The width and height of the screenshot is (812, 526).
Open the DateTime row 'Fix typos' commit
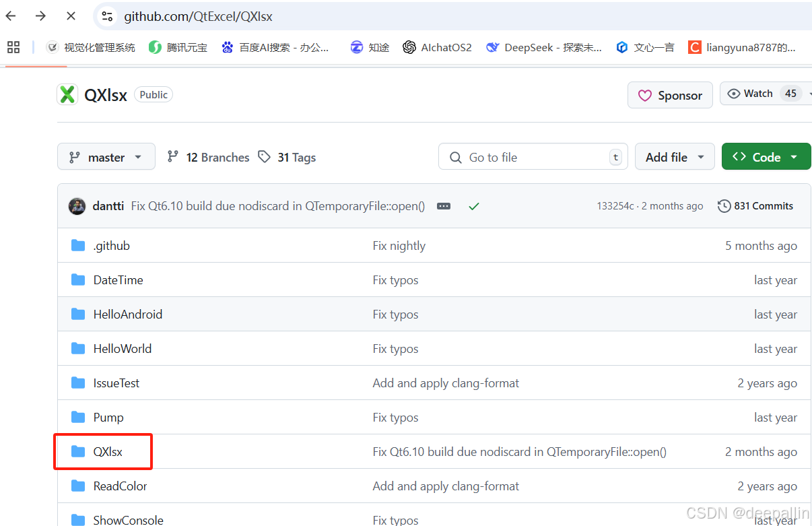click(396, 280)
